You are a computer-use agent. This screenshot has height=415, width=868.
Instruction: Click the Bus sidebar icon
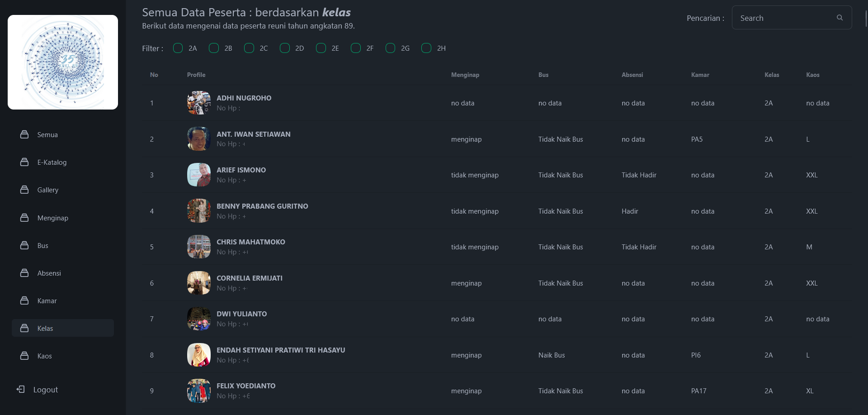coord(24,245)
